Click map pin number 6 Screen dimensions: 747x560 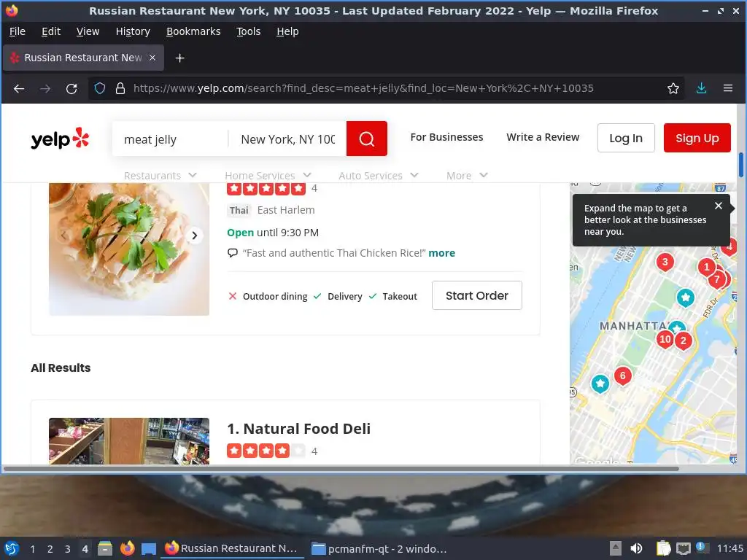coord(622,376)
